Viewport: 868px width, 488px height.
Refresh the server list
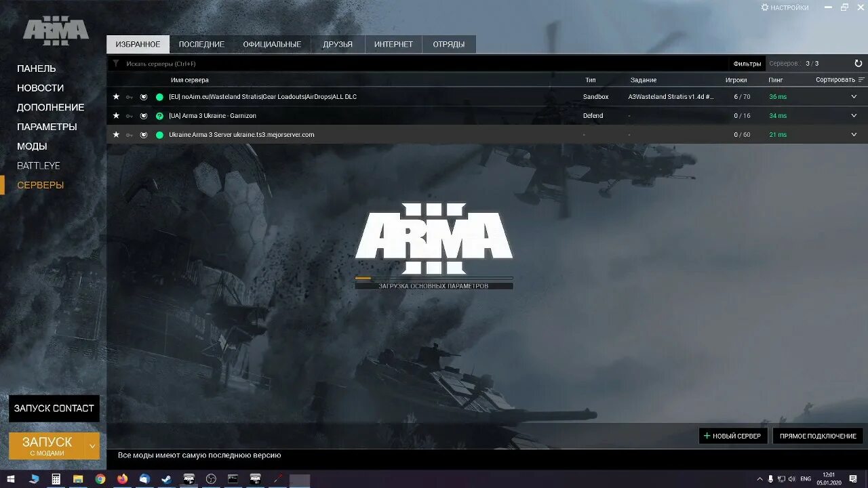[x=858, y=64]
